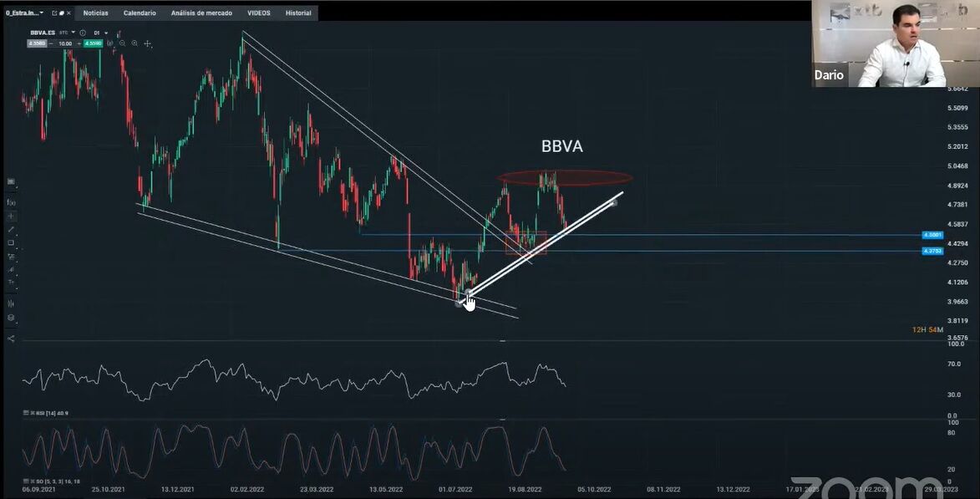This screenshot has height=499, width=980.
Task: Open the VIDEOS tab
Action: pyautogui.click(x=259, y=13)
